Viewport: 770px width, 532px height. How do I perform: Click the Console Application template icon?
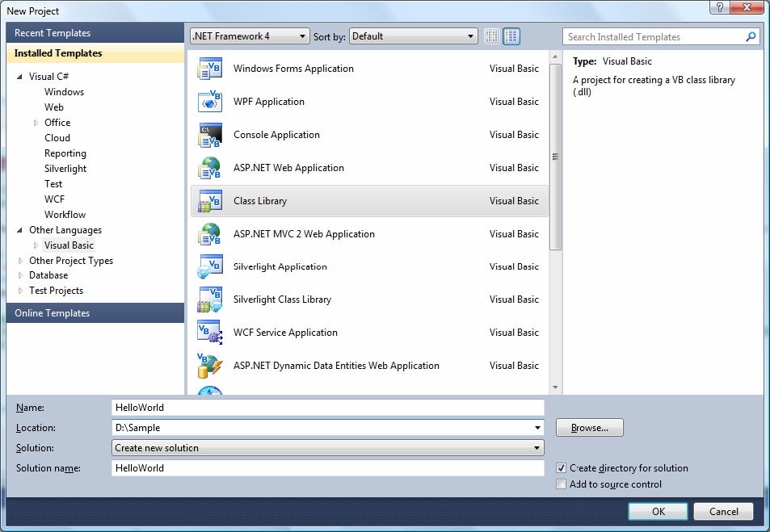tap(210, 135)
